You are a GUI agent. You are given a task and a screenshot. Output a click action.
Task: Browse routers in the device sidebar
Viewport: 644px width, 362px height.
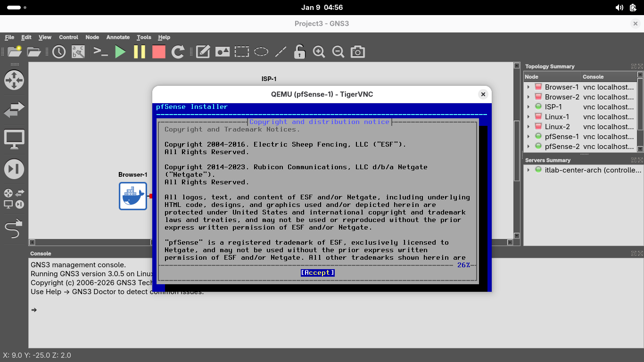14,80
